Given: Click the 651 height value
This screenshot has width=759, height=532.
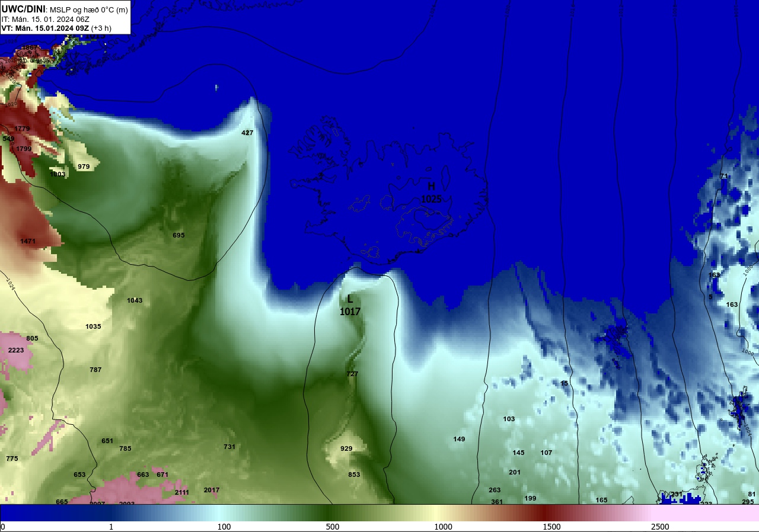Looking at the screenshot, I should (107, 441).
